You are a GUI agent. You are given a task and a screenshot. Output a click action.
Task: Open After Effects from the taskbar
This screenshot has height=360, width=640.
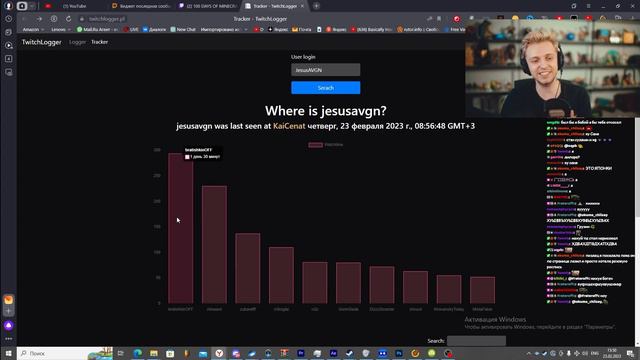pos(333,353)
